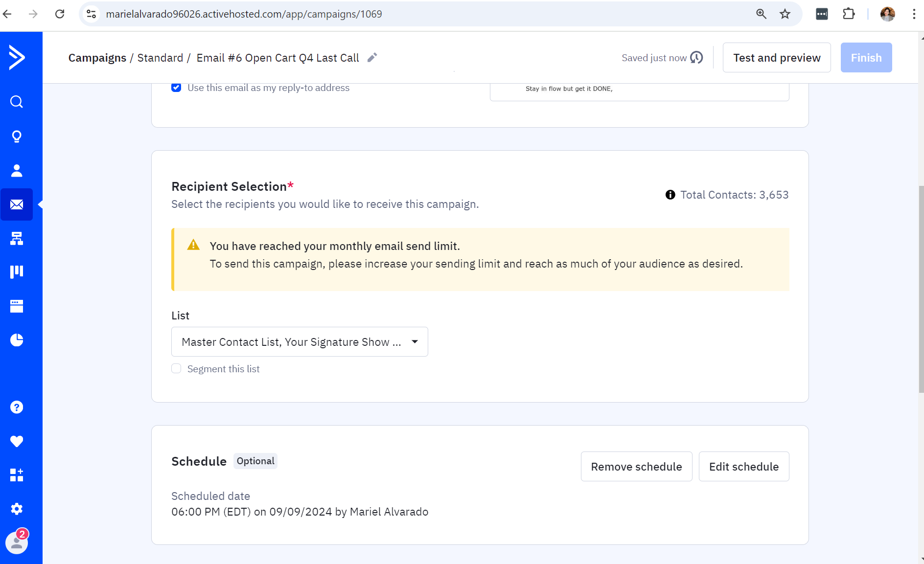924x564 pixels.
Task: Click the 'Remove schedule' button
Action: pos(636,467)
